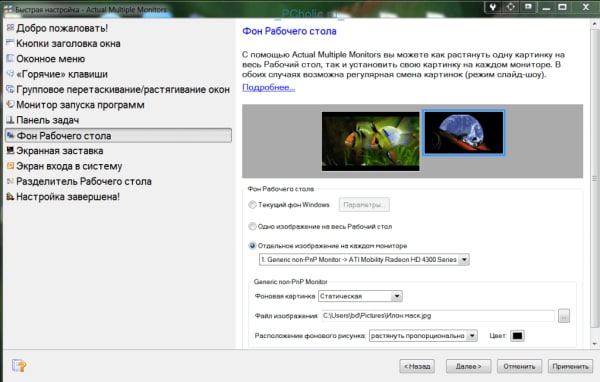600x382 pixels.
Task: Click the desktop background sidebar icon
Action: coord(11,135)
